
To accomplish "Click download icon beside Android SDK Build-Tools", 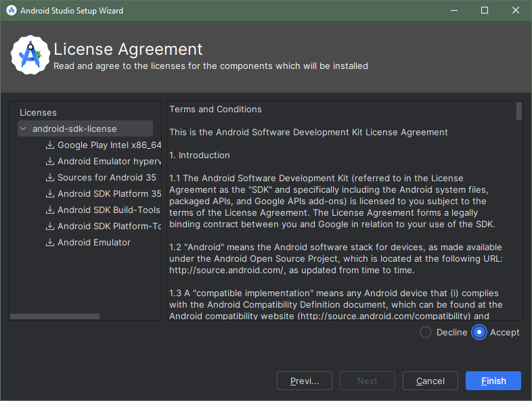I will pos(50,210).
